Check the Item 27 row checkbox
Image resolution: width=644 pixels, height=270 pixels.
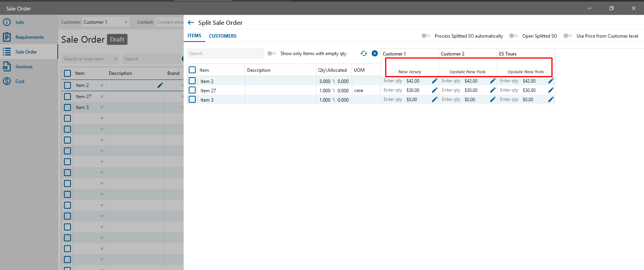tap(192, 90)
